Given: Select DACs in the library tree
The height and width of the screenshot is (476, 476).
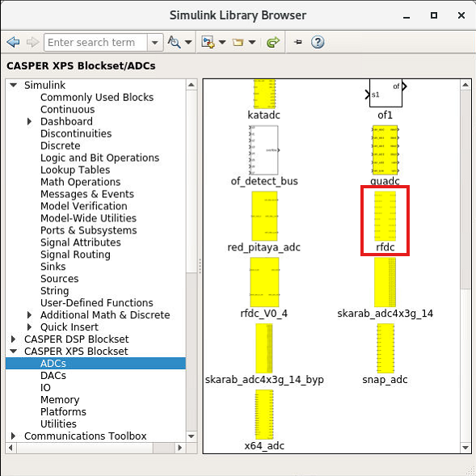Looking at the screenshot, I should click(x=53, y=376).
